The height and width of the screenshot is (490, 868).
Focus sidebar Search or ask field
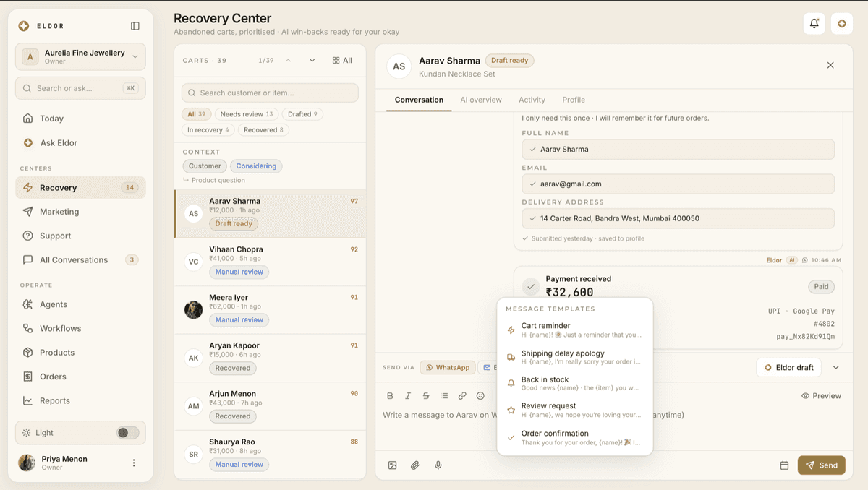80,88
